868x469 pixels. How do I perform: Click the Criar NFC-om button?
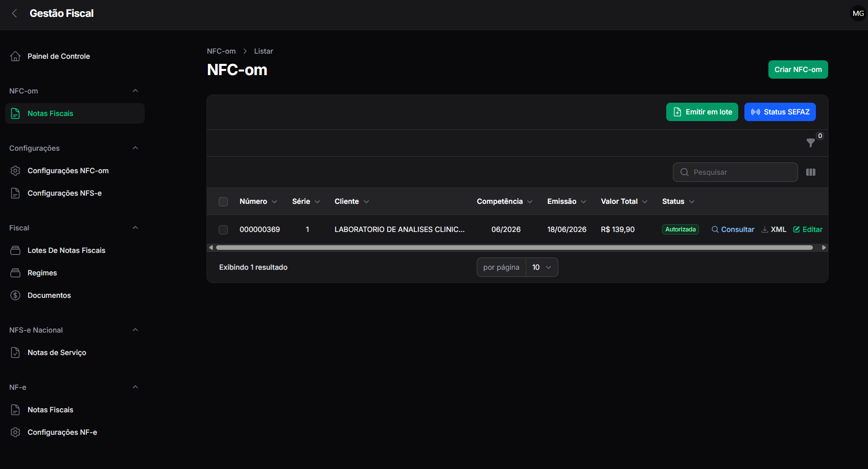(x=798, y=69)
